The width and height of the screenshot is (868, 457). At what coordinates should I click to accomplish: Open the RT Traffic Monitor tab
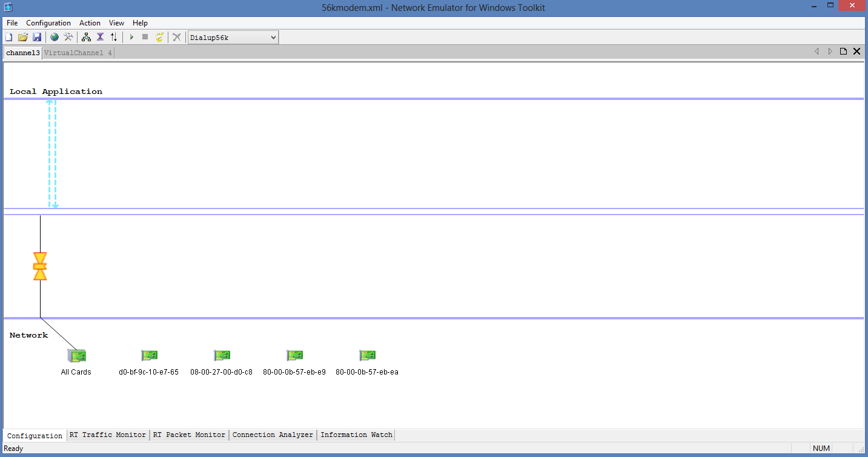(x=108, y=435)
